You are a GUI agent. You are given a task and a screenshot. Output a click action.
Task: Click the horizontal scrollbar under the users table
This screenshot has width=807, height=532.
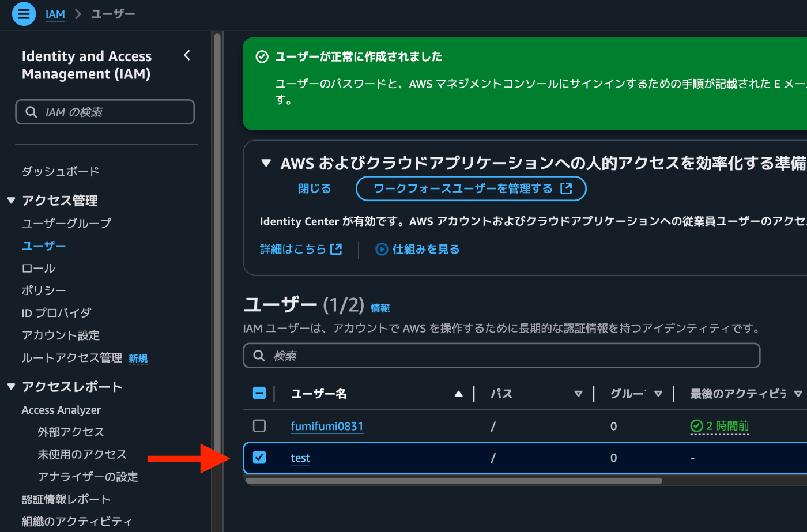[x=454, y=481]
